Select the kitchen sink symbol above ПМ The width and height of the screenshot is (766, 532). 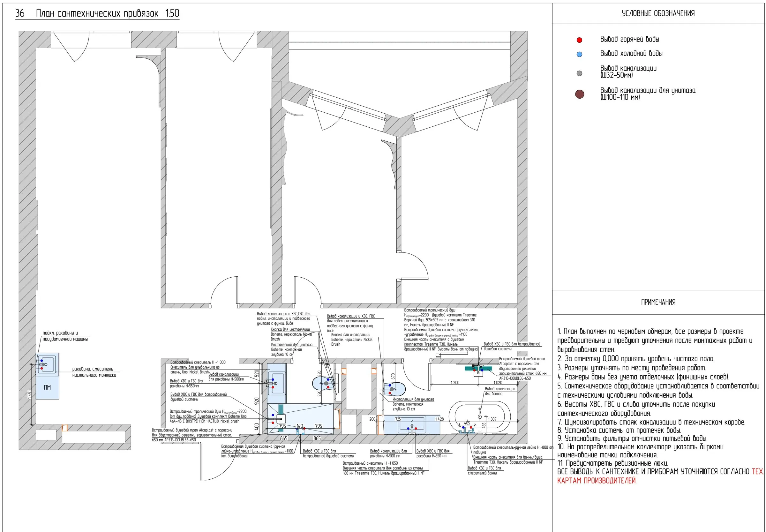tap(47, 364)
